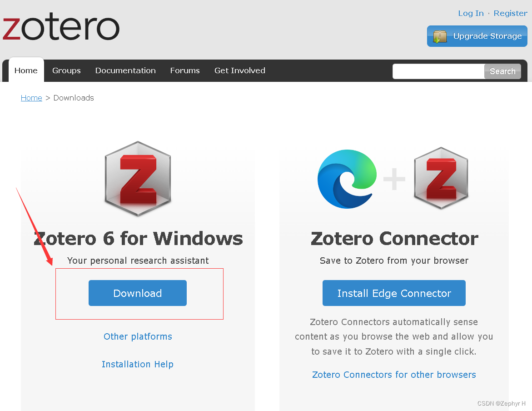Click Install Edge Connector button

394,293
